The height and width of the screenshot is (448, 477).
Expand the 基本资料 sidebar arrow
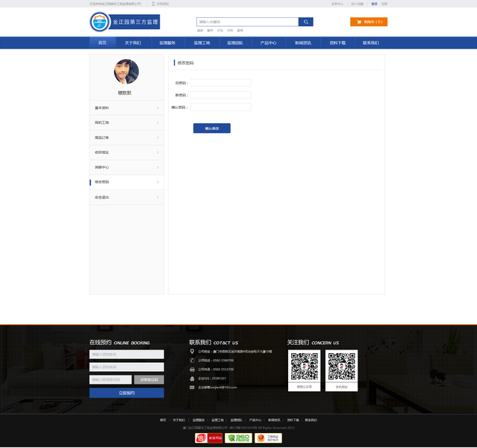(x=158, y=108)
